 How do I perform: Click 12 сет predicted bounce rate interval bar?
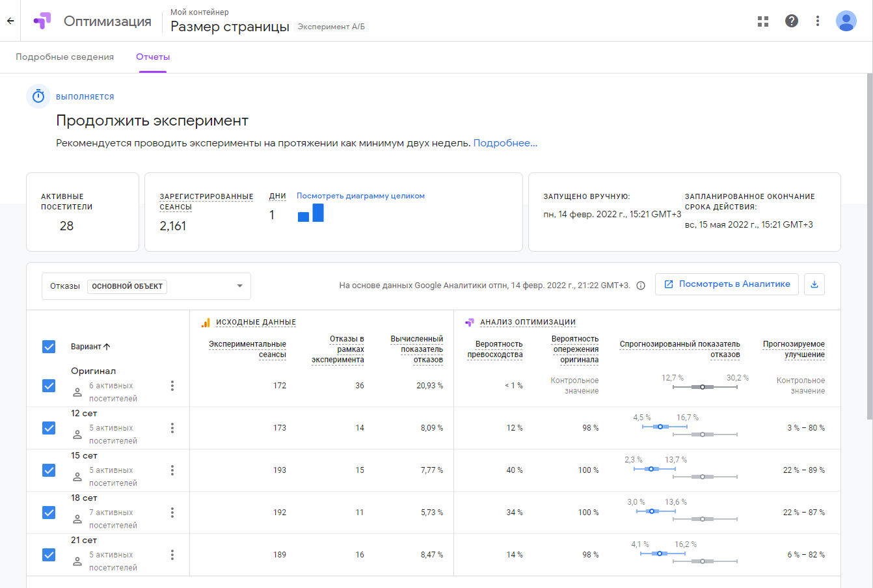click(665, 427)
